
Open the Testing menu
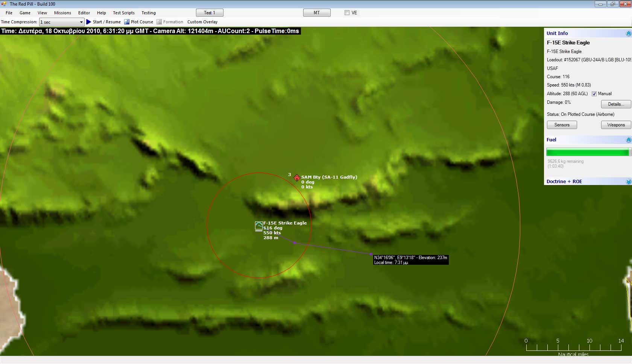(x=149, y=13)
